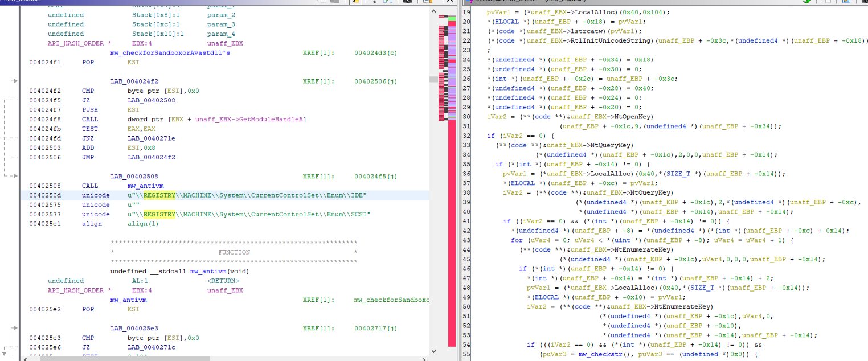Capture a listing snapshot with the camera icon
Image resolution: width=868 pixels, height=361 pixels.
pos(408,2)
